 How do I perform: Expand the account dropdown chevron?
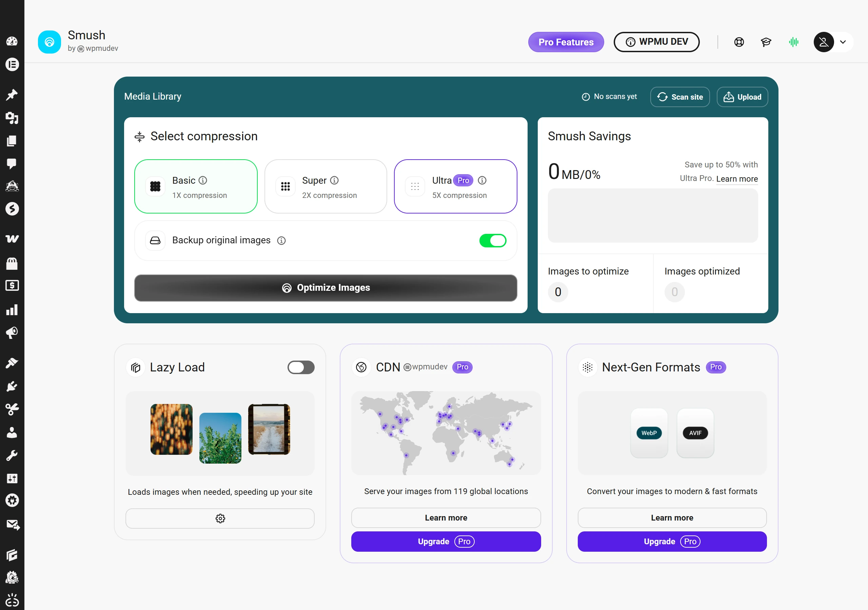click(843, 42)
